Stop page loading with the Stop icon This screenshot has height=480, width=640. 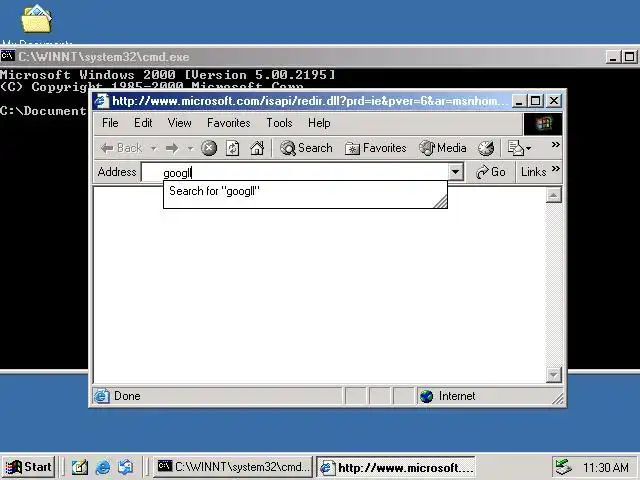[x=209, y=148]
